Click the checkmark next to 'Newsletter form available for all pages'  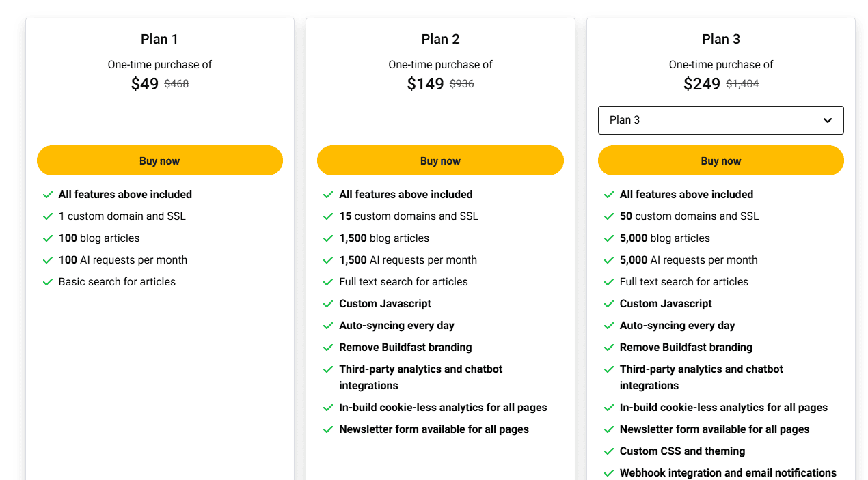click(329, 429)
